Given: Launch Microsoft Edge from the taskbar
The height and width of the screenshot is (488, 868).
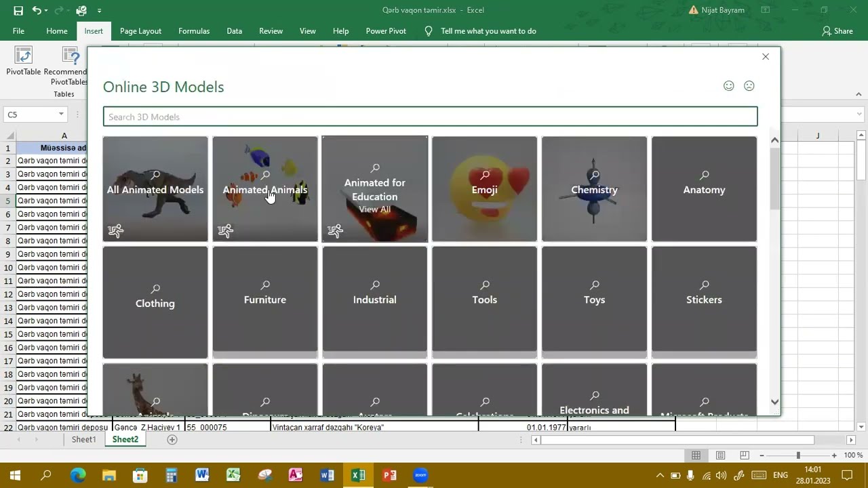Looking at the screenshot, I should click(77, 475).
